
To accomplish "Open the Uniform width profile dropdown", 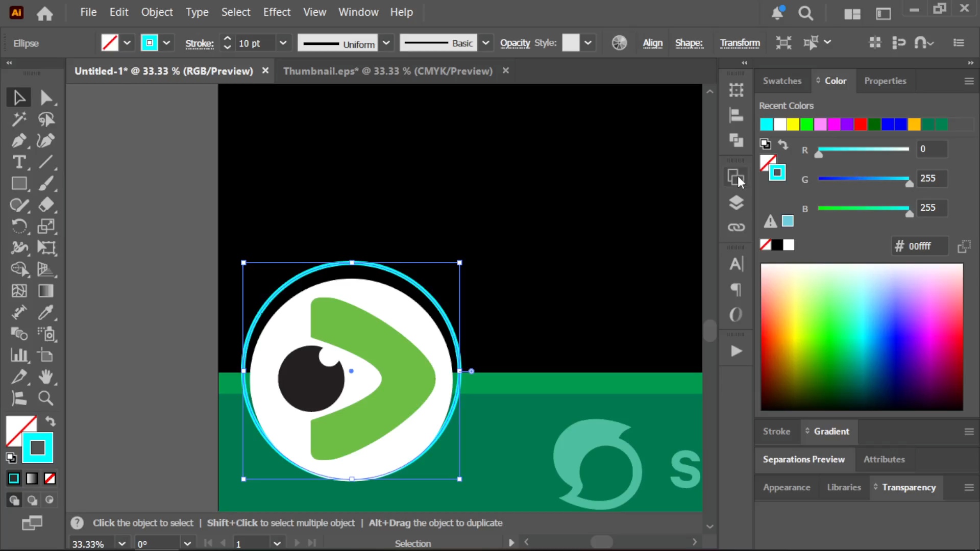I will pyautogui.click(x=386, y=43).
